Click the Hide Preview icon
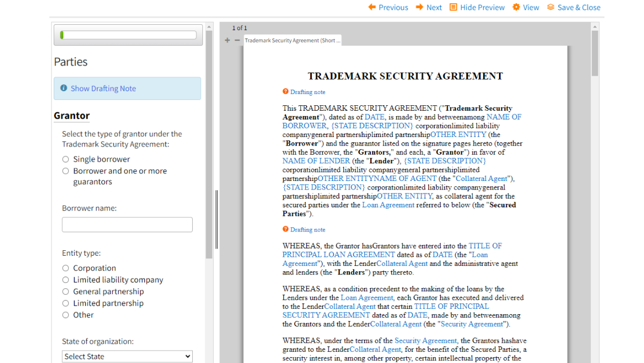Viewport: 644px width, 363px height. coord(453,7)
